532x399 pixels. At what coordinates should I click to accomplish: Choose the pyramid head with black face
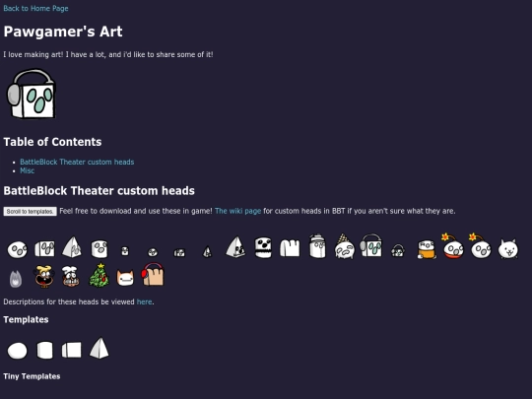pos(235,247)
